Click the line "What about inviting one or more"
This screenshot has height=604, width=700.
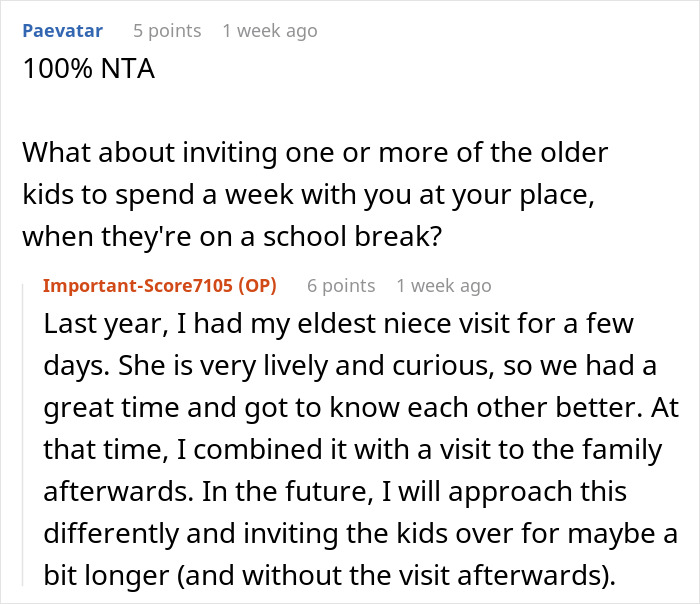[x=315, y=154]
